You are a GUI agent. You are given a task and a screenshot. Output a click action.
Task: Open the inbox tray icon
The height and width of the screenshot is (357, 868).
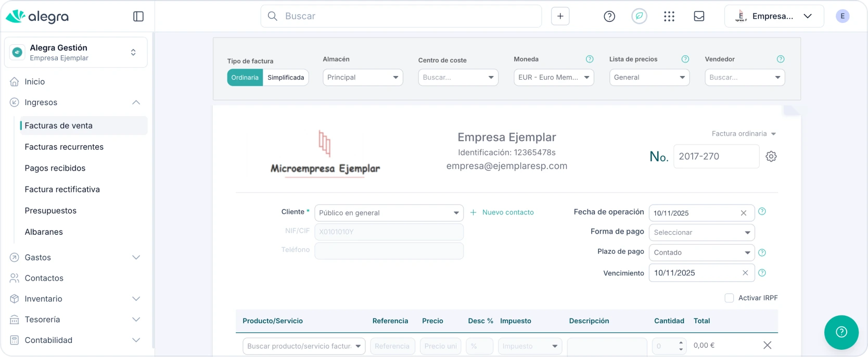coord(699,17)
